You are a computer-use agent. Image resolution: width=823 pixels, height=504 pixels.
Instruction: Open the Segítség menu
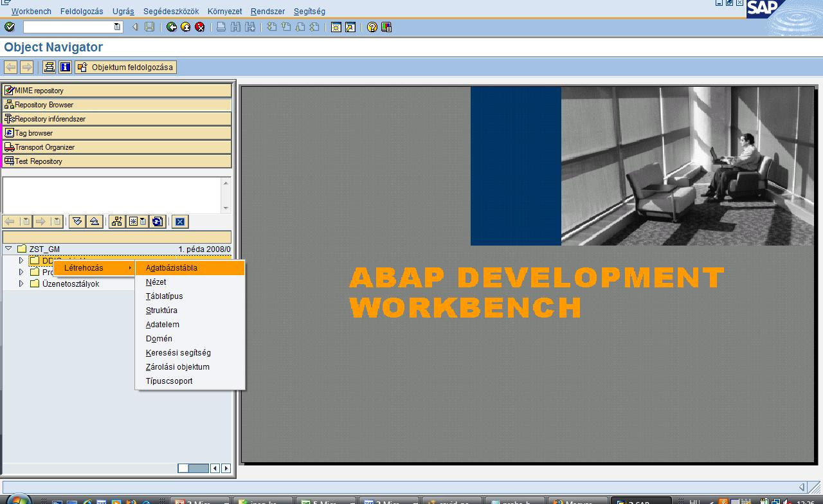pos(309,11)
